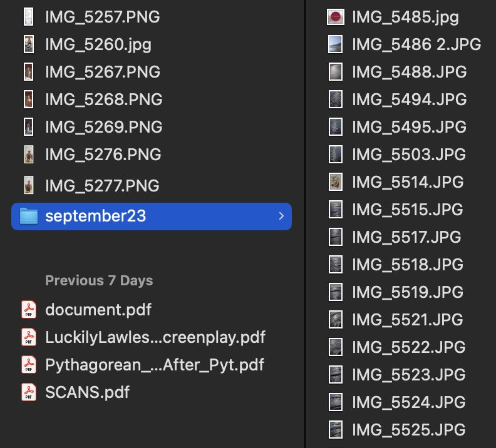Select the document.pdf file name
This screenshot has width=496, height=448.
point(98,310)
